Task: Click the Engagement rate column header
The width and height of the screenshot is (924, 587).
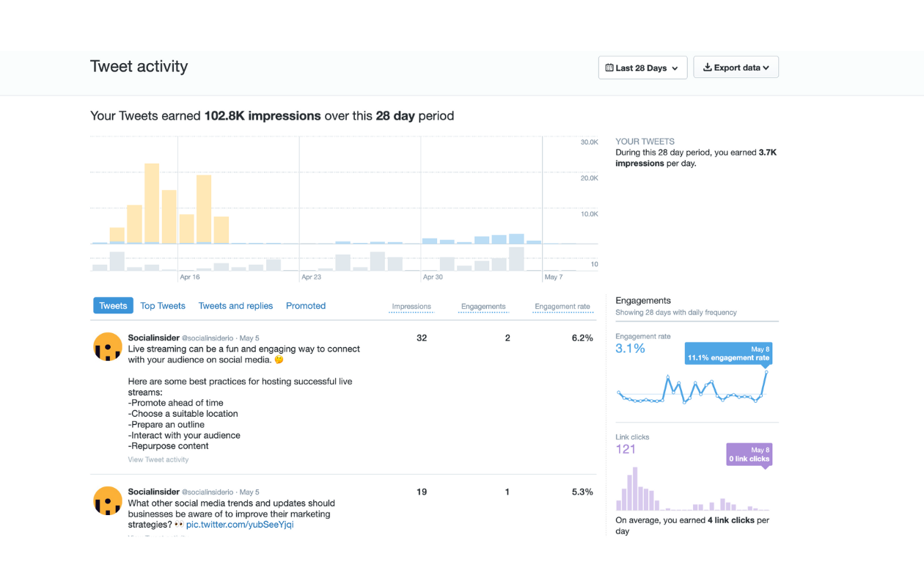Action: point(562,307)
